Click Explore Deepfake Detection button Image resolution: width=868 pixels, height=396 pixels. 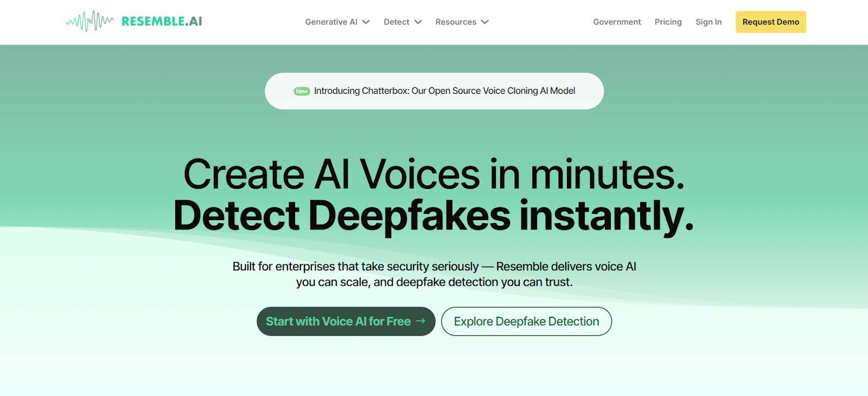tap(526, 321)
